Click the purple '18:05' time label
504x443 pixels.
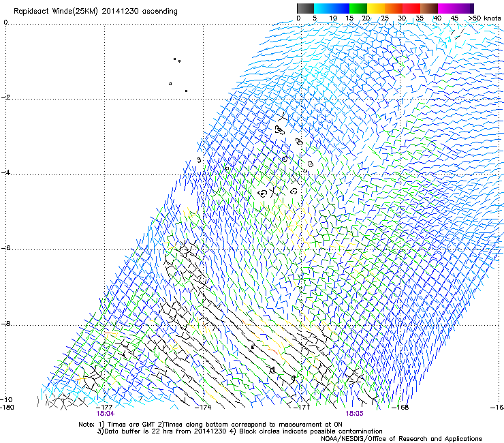click(354, 414)
